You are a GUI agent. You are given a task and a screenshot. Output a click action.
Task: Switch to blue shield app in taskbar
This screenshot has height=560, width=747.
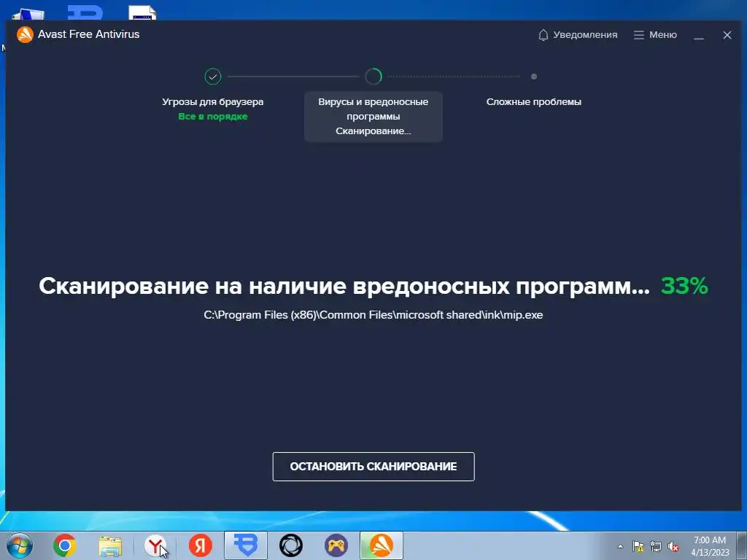[246, 545]
